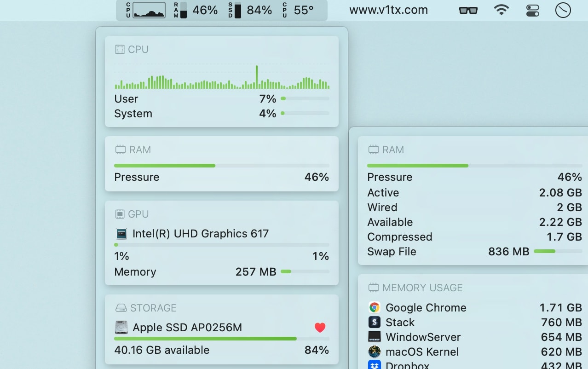Click the Intel UHD Graphics 617 icon
Image resolution: width=588 pixels, height=369 pixels.
click(x=121, y=234)
